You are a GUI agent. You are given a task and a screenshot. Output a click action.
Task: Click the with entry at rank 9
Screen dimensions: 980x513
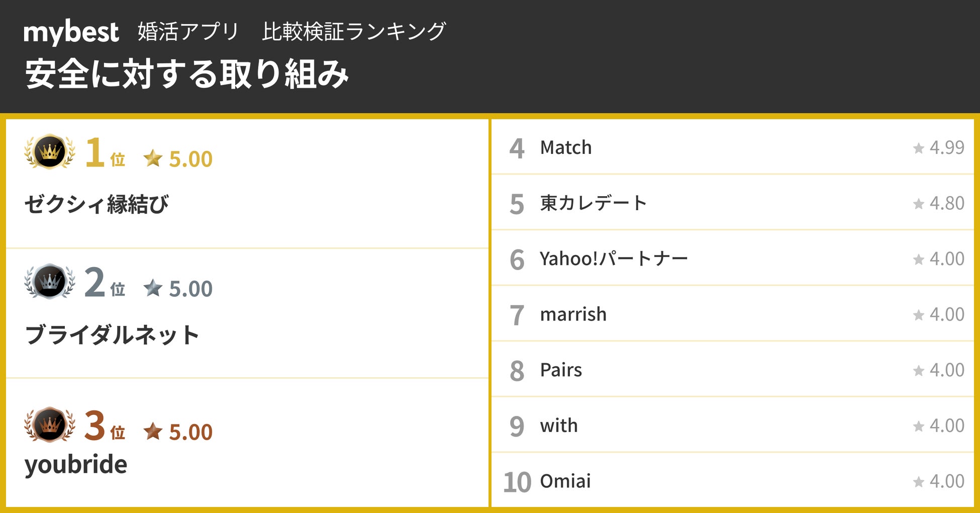[x=558, y=425]
